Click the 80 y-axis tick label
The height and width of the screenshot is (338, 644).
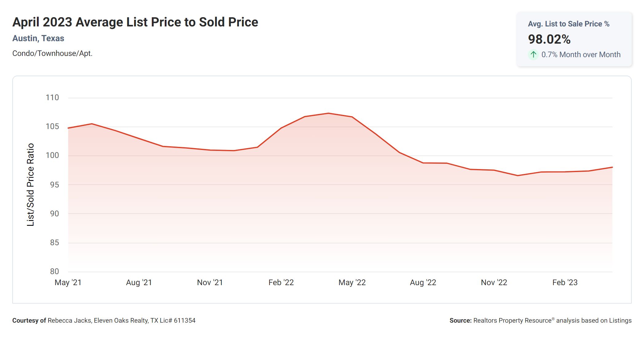click(x=54, y=271)
